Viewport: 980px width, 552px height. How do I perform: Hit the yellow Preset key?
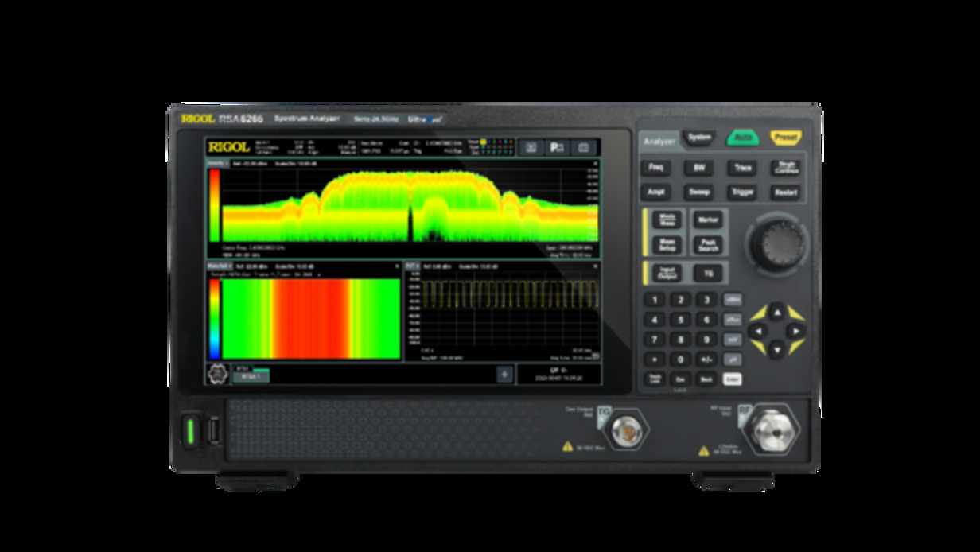point(785,138)
